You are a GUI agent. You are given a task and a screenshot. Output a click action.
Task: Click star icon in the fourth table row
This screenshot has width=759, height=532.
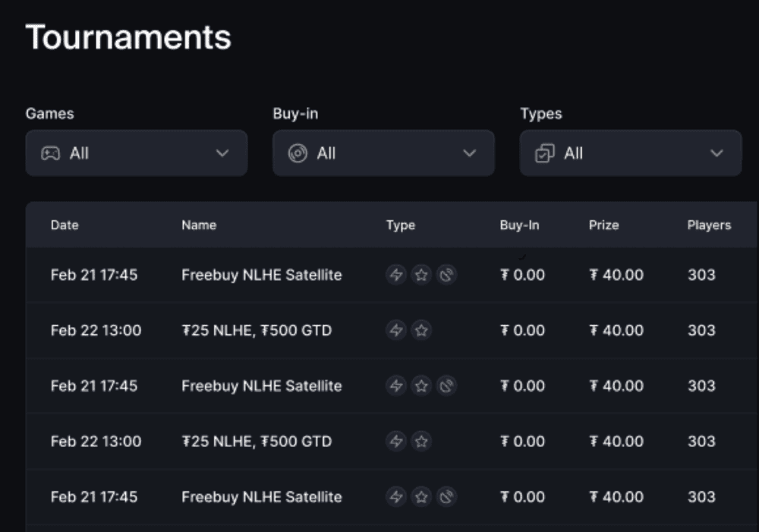click(421, 441)
